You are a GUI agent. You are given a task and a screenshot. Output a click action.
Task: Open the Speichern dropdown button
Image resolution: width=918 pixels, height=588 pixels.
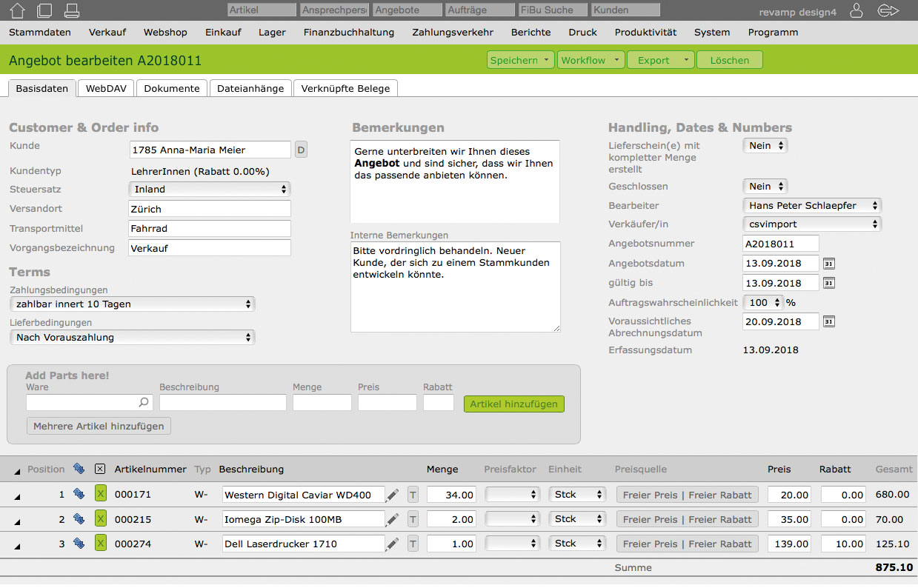521,60
